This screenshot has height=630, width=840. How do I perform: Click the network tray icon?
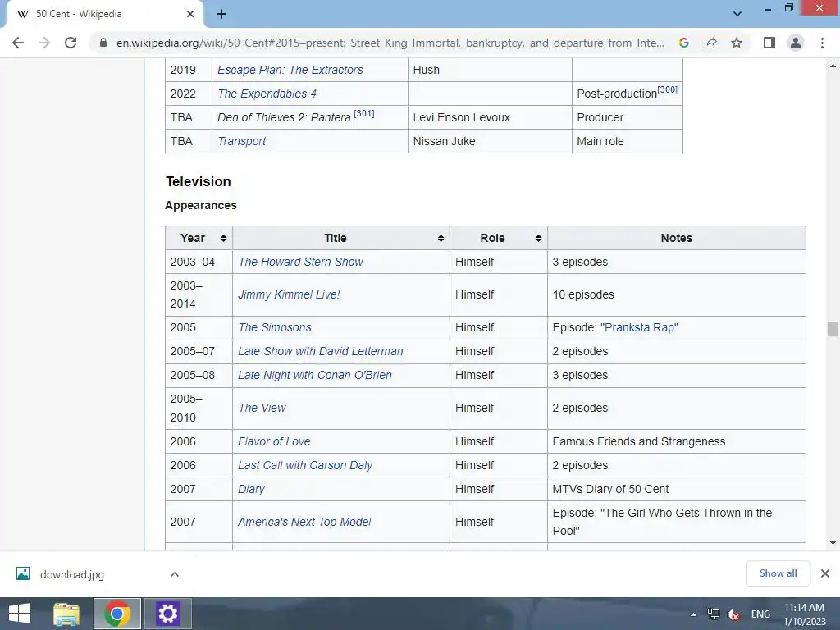coord(714,614)
